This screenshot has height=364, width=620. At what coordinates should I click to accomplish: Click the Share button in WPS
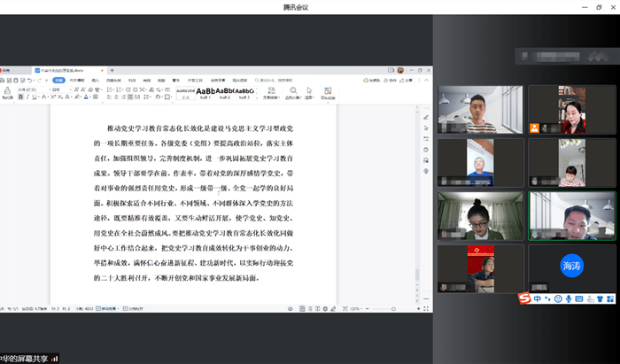[406, 81]
